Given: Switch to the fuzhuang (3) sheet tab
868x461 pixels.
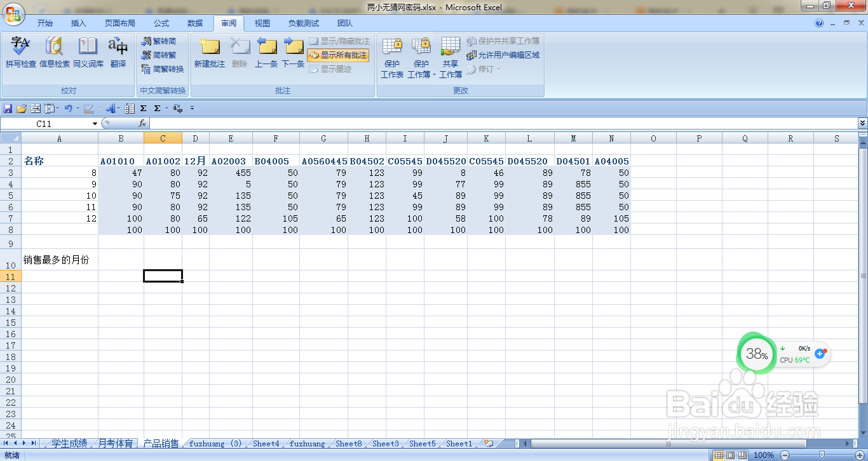Looking at the screenshot, I should (x=215, y=443).
